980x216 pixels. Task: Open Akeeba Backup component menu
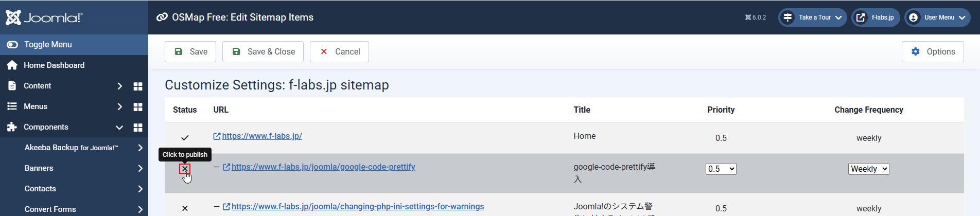click(x=72, y=148)
